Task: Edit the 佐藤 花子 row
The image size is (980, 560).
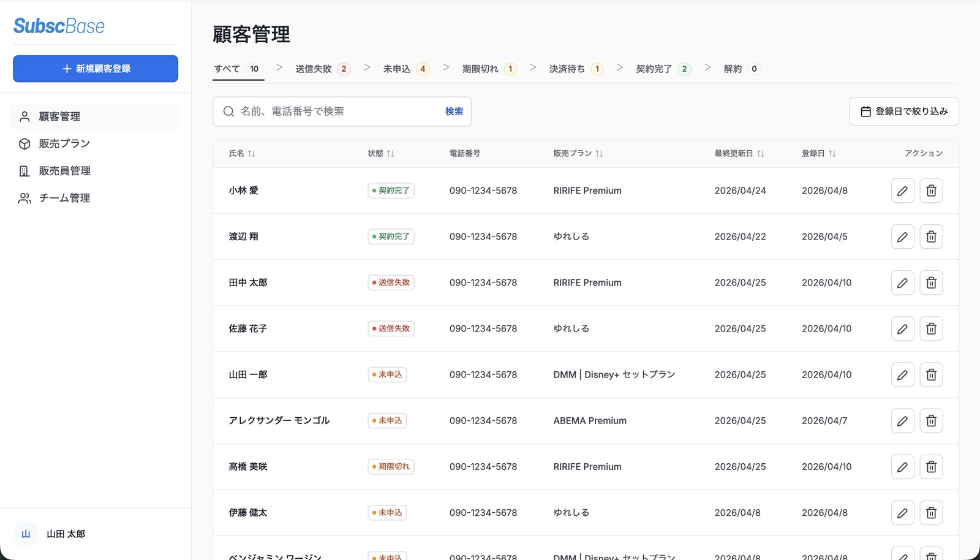Action: pyautogui.click(x=902, y=328)
